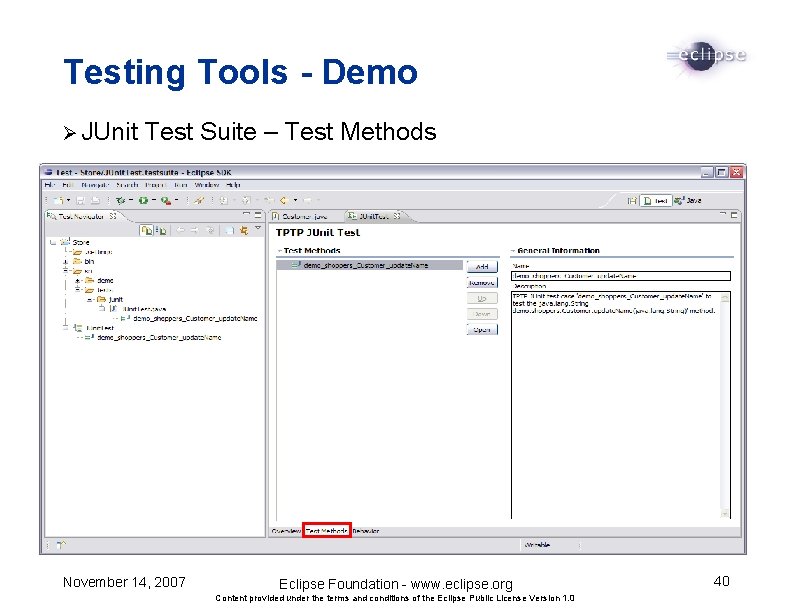Click the greyed forward-navigation arrow in main toolbar

tap(308, 200)
